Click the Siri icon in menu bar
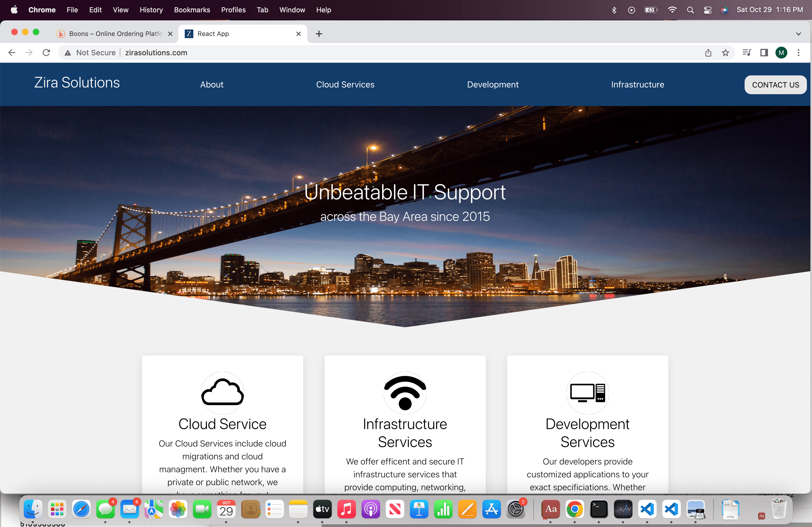 (724, 10)
